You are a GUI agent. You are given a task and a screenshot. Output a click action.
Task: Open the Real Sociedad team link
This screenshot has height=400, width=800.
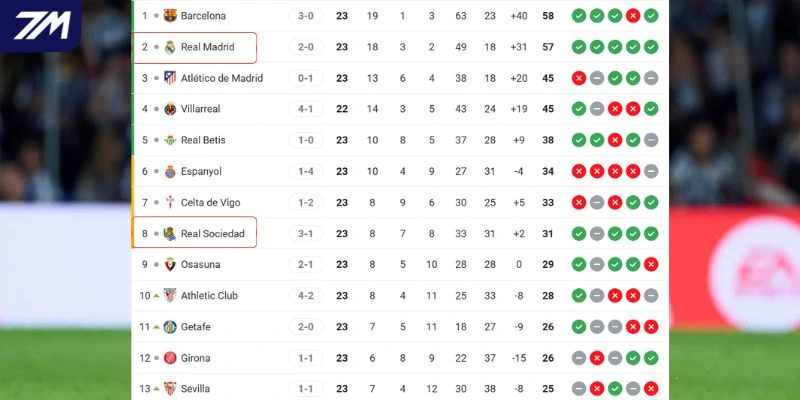(x=212, y=234)
